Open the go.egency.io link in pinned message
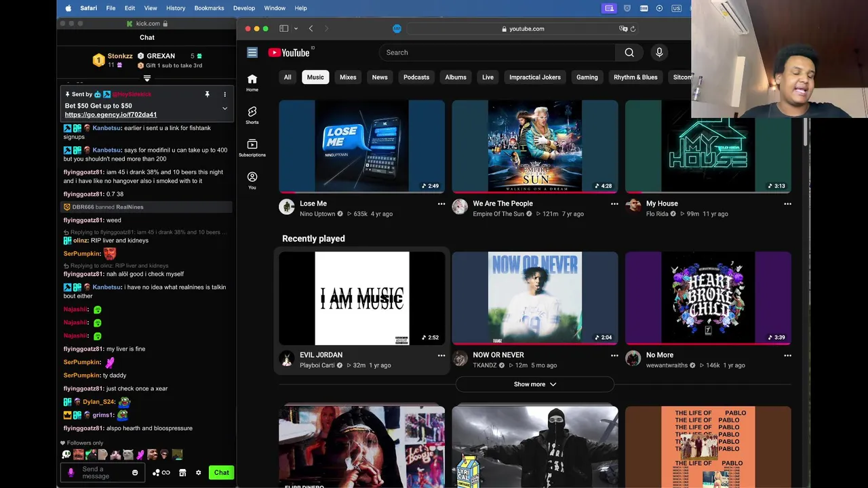Screen dimensions: 868x488 click(x=111, y=115)
